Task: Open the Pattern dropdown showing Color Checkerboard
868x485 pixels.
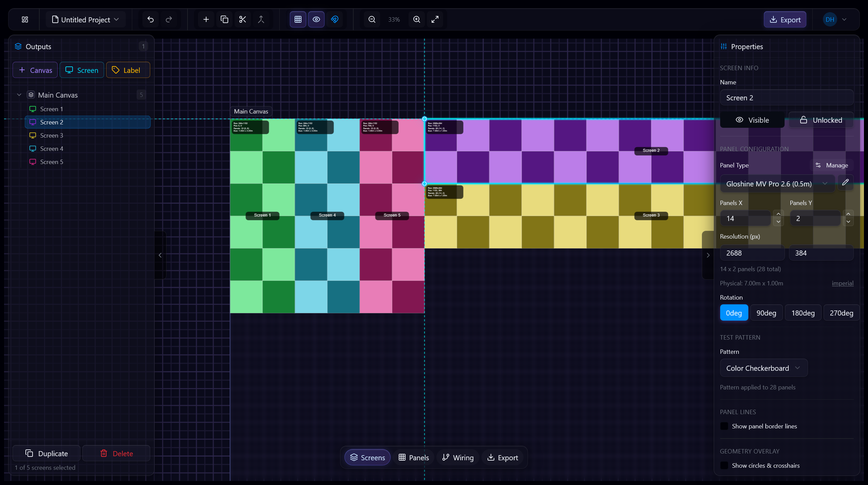Action: (763, 368)
